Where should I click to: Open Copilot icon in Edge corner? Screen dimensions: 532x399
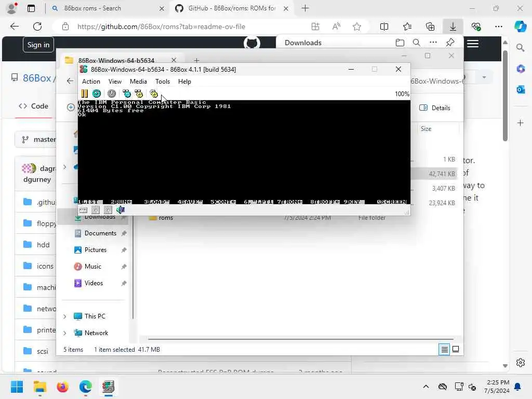click(x=520, y=26)
